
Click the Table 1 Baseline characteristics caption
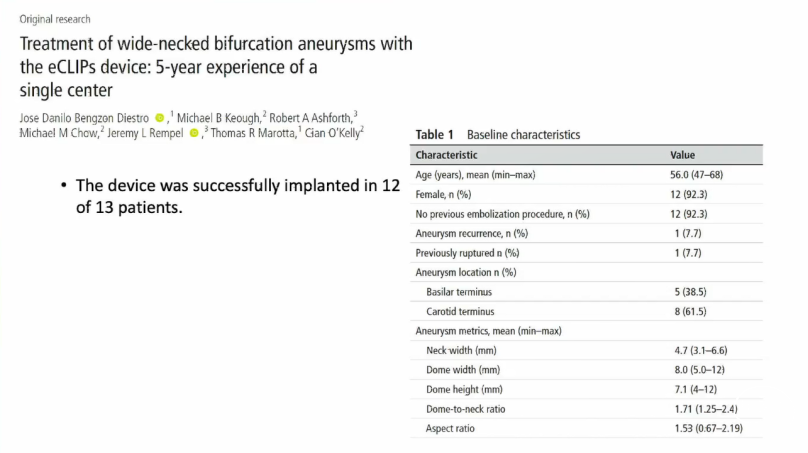498,135
